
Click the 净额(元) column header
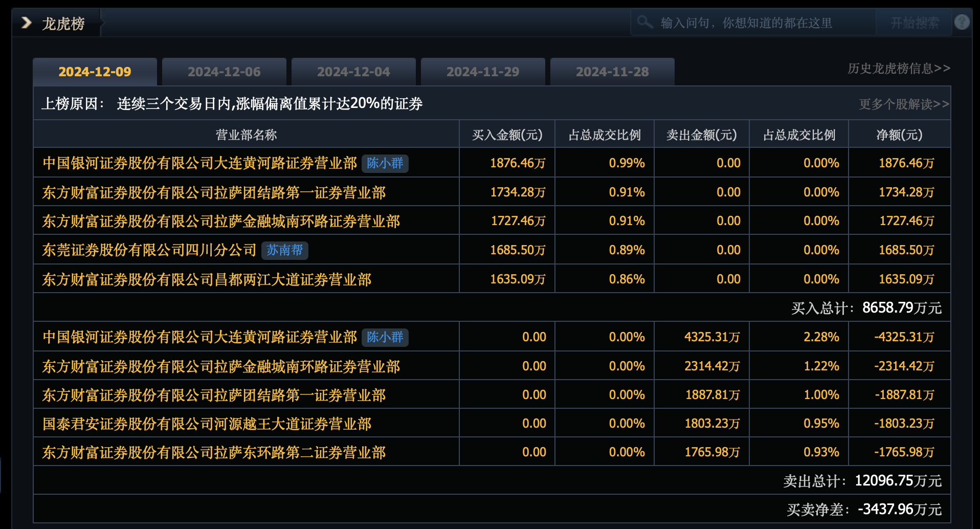[x=900, y=135]
